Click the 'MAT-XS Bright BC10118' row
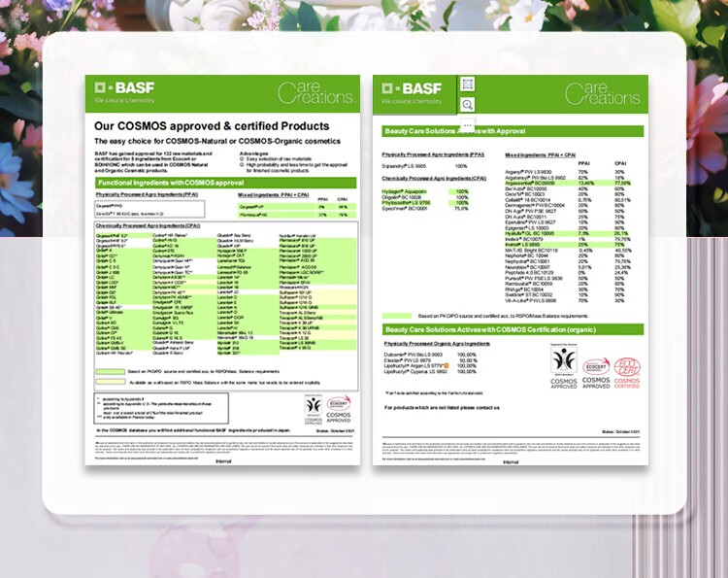The width and height of the screenshot is (728, 578). [x=568, y=250]
